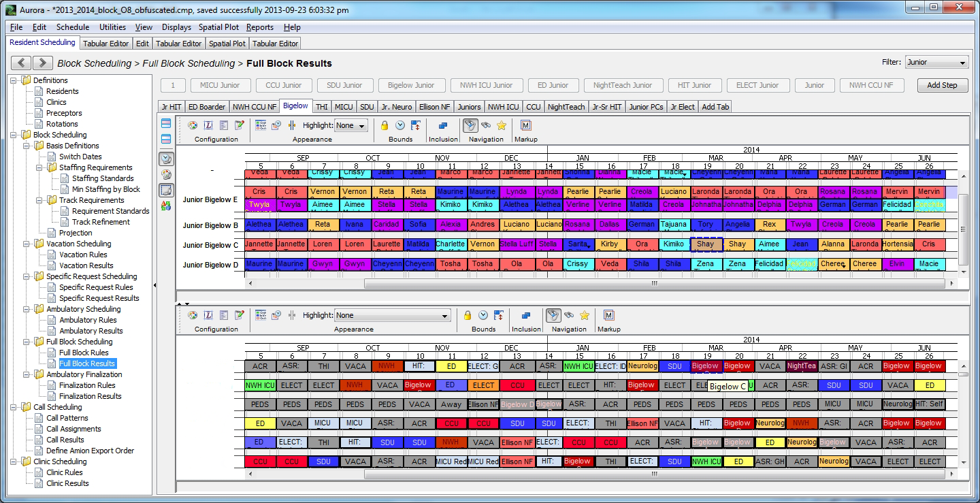Open the Reports menu
Image resolution: width=980 pixels, height=503 pixels.
[259, 27]
